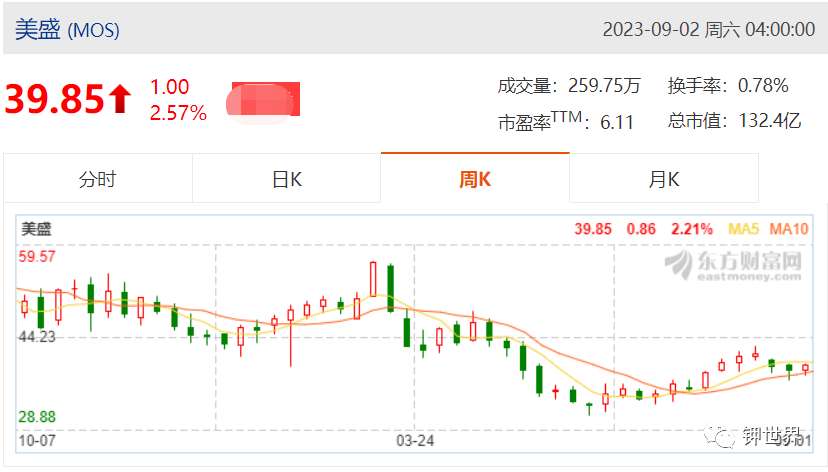The image size is (828, 472).
Task: Click the blurred red badge beside price change
Action: 263,102
